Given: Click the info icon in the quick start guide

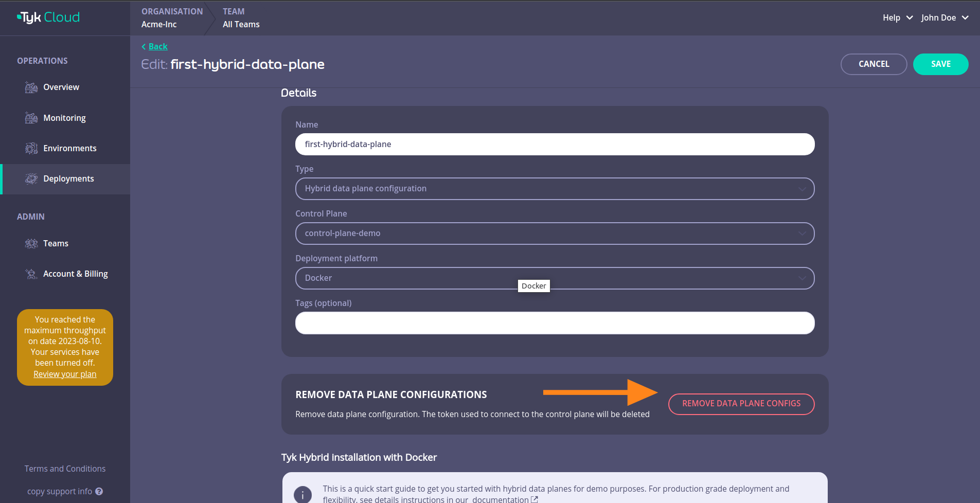Looking at the screenshot, I should (303, 494).
